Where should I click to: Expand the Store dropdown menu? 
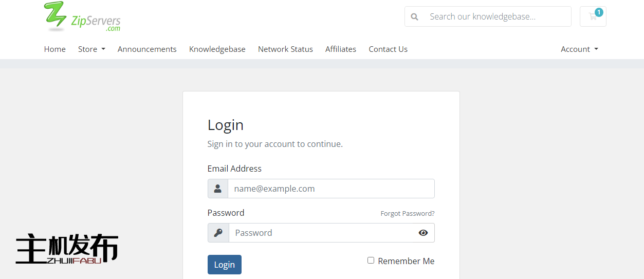91,49
